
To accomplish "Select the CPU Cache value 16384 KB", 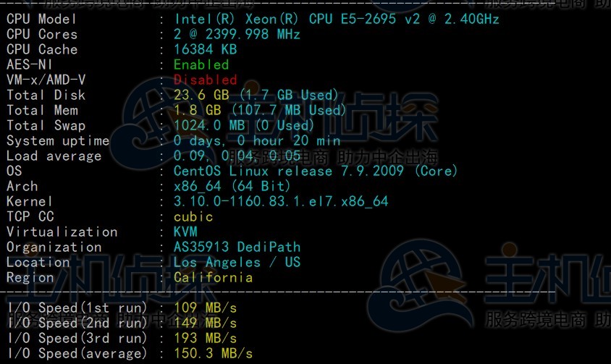I will click(205, 50).
